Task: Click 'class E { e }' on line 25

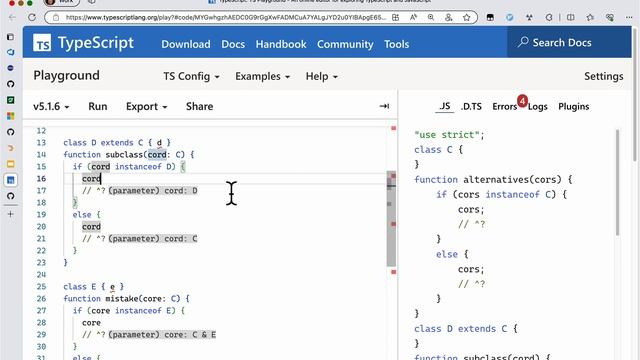Action: [93, 287]
